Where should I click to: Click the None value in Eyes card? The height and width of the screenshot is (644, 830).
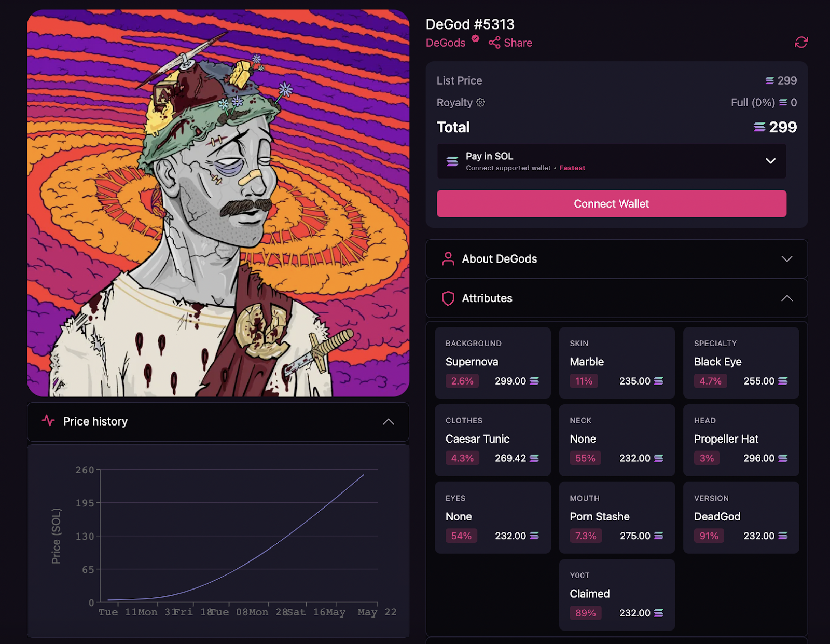[x=459, y=517]
